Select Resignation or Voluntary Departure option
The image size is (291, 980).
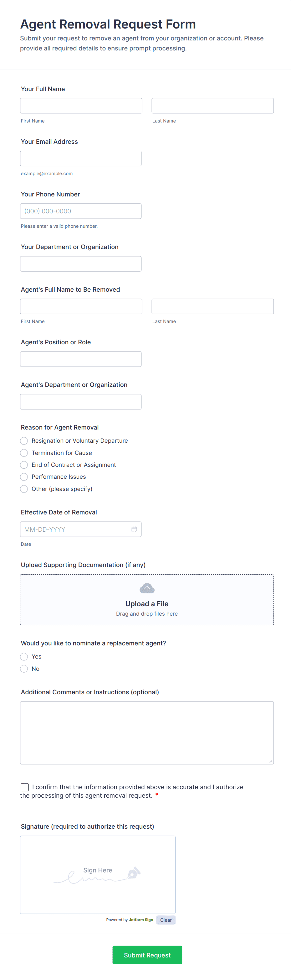click(x=24, y=440)
